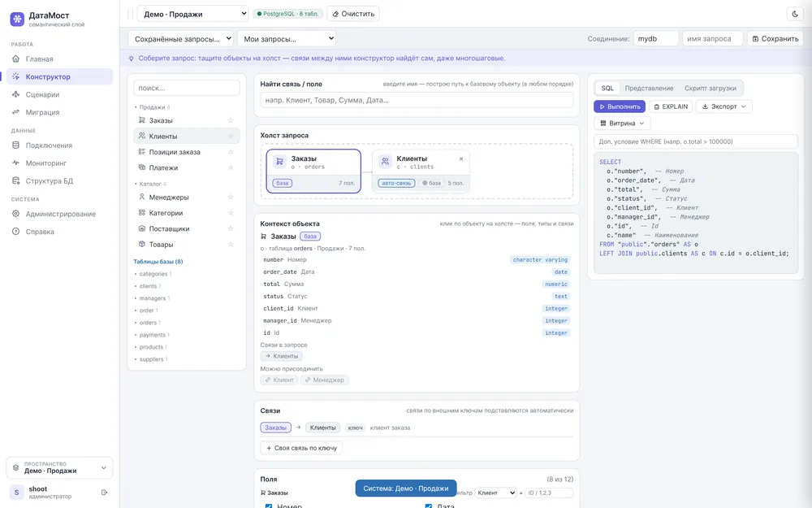Uncheck the Номер field checkbox

coord(268,506)
